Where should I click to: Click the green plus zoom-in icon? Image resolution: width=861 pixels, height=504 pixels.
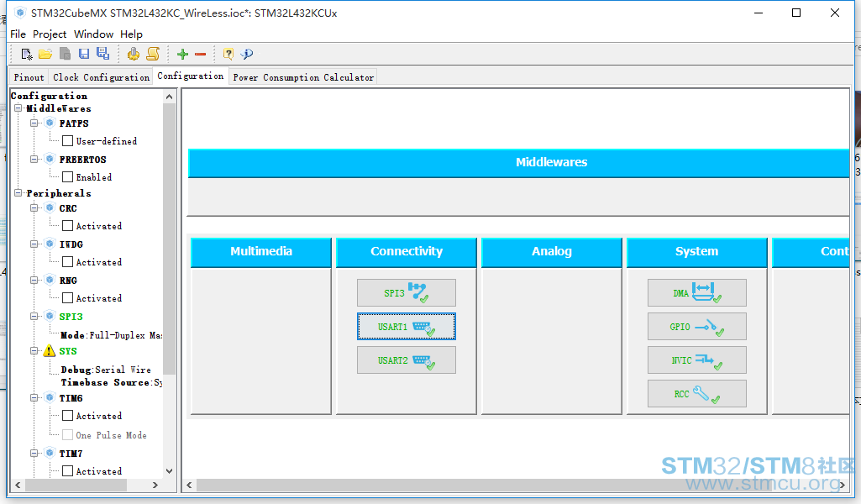(183, 54)
